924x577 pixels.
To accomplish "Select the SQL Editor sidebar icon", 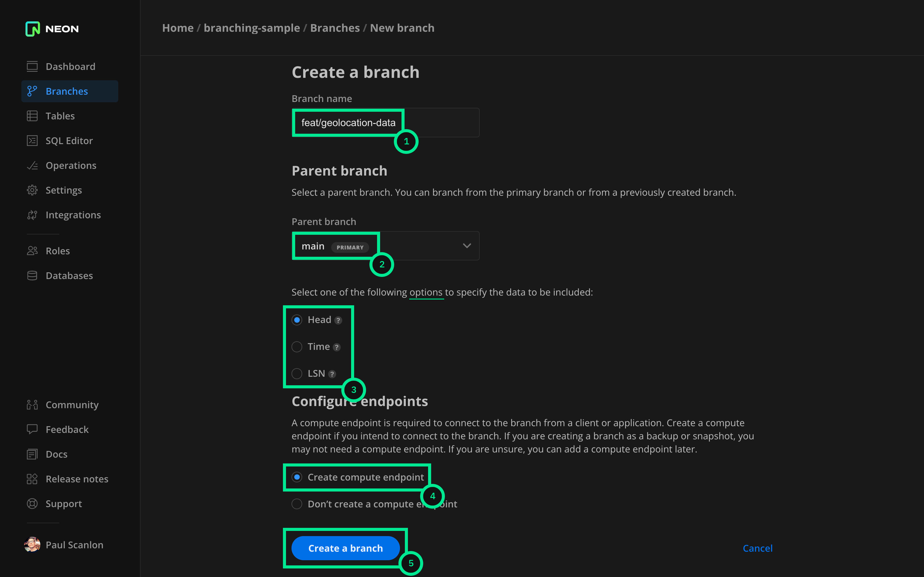I will 32,140.
